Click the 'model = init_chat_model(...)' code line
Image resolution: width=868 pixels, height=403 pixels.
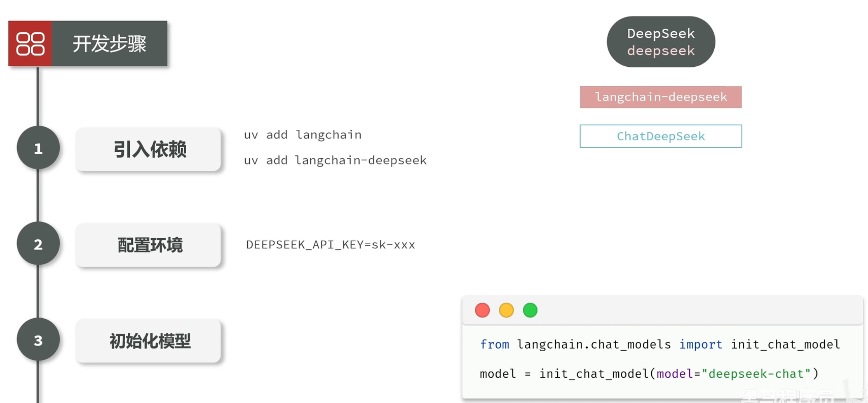pos(649,374)
